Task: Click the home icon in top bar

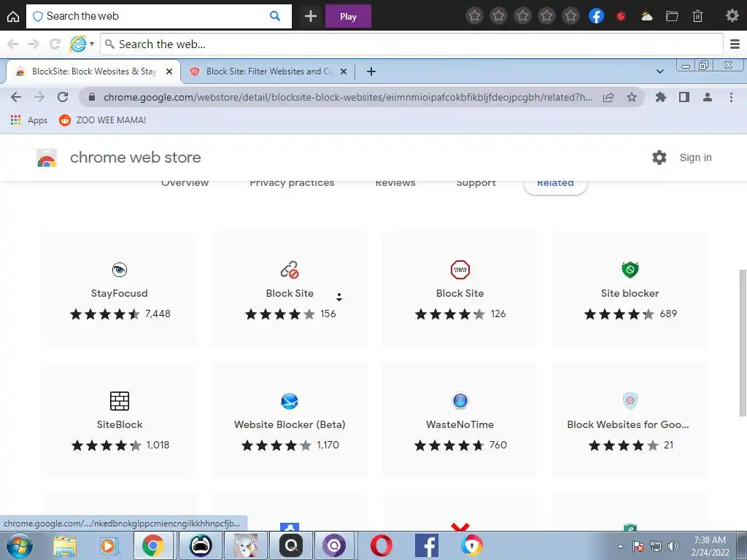Action: 13,16
